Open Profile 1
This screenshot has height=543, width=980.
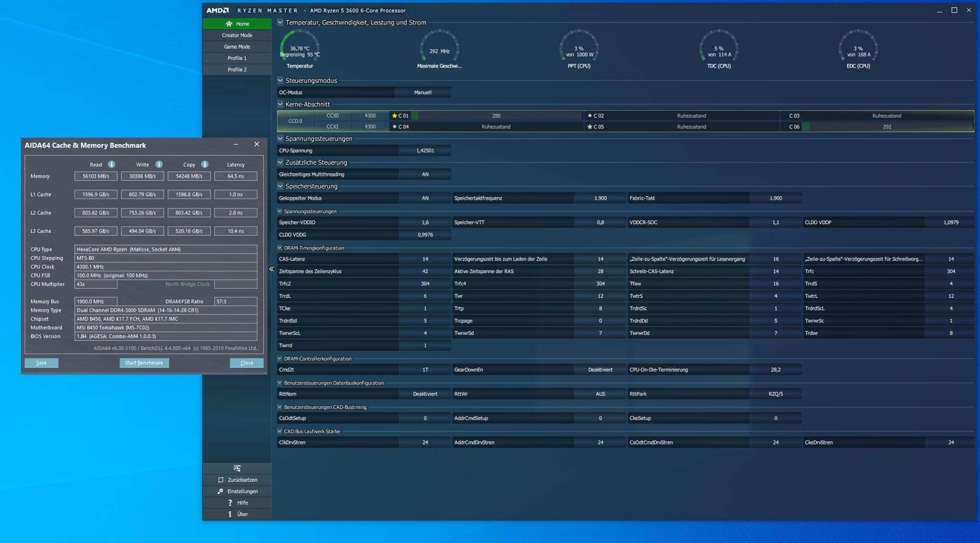pyautogui.click(x=237, y=58)
